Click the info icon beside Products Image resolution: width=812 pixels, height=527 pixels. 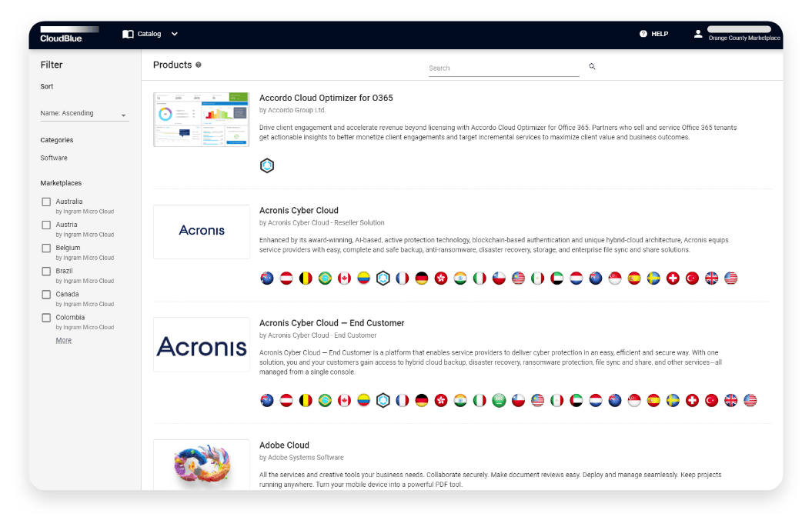pos(199,65)
